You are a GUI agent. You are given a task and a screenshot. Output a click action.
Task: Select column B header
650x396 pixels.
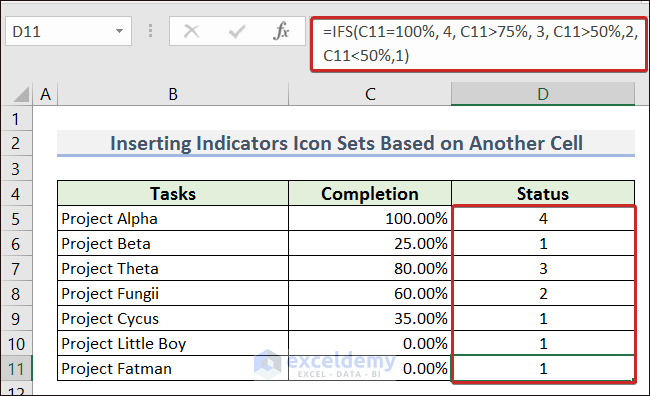(173, 94)
